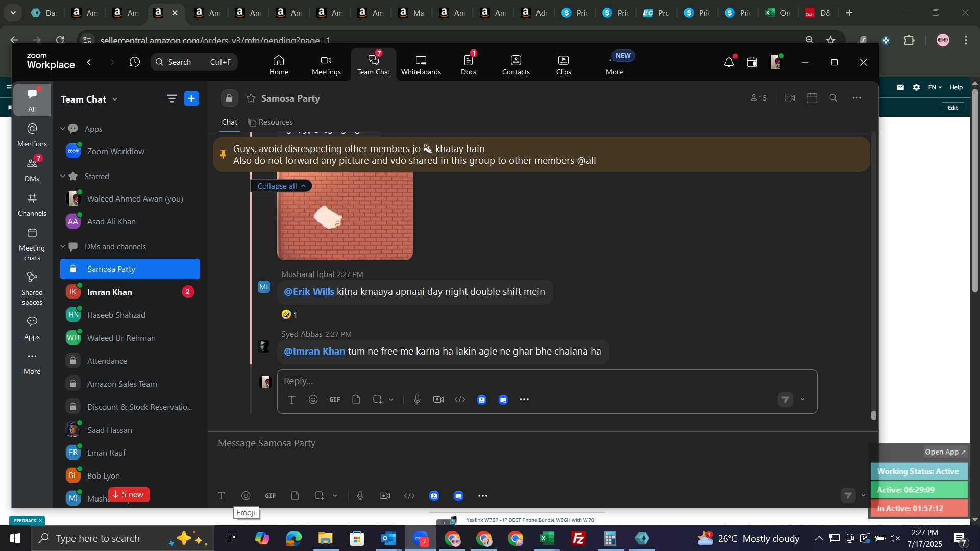The height and width of the screenshot is (551, 980).
Task: Click the @Erik Wills mention
Action: (309, 292)
